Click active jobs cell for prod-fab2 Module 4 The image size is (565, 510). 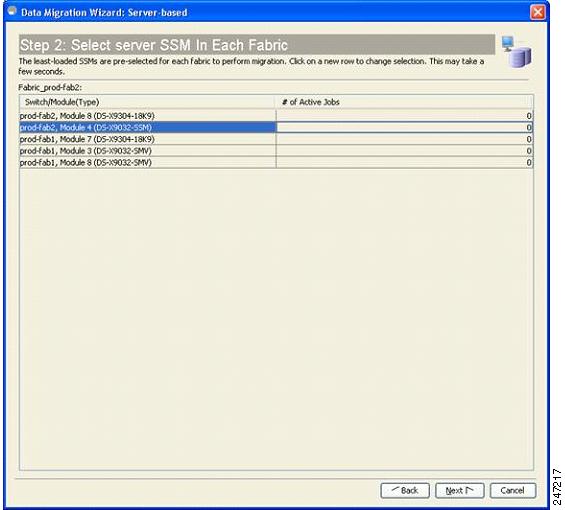(x=404, y=127)
